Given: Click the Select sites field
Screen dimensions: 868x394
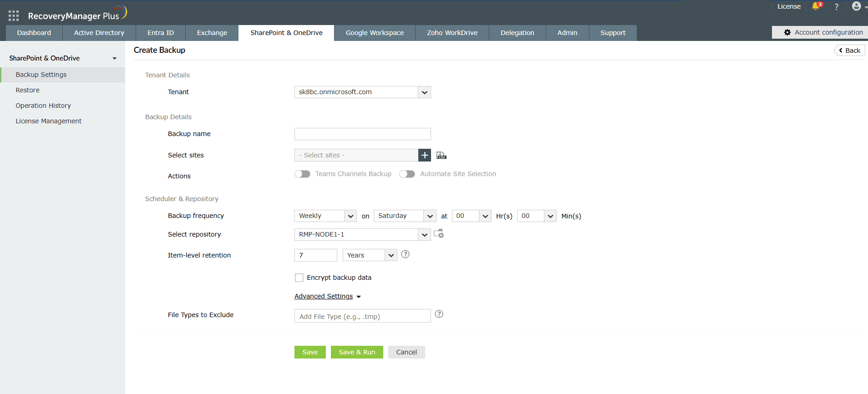Looking at the screenshot, I should click(x=356, y=155).
